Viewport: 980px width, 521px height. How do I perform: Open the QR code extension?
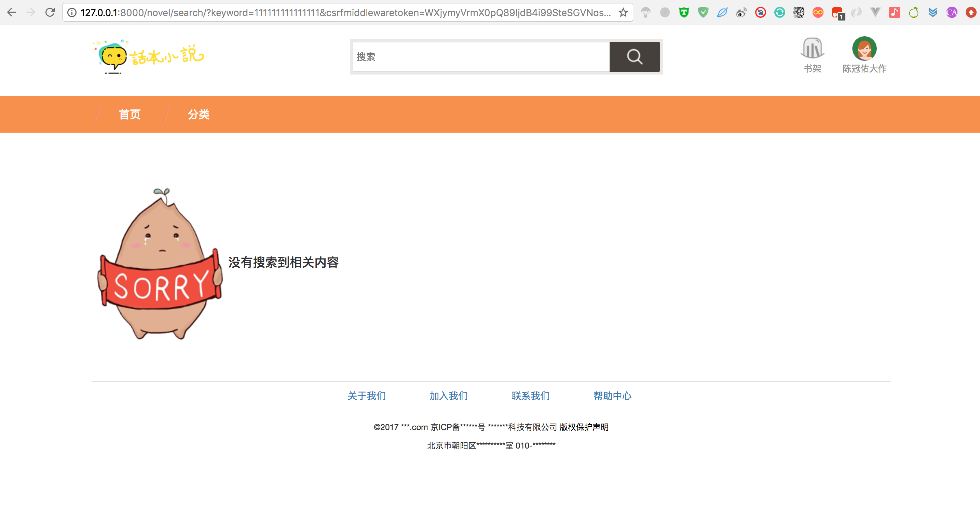(x=799, y=13)
